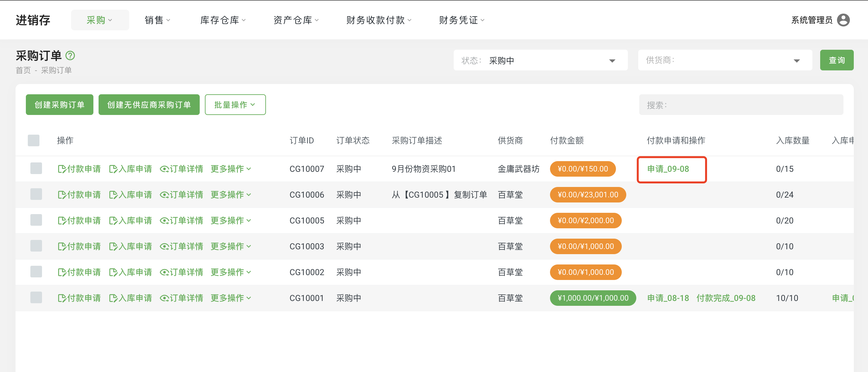This screenshot has height=372, width=868.
Task: Open the 销售 navigation menu
Action: [157, 20]
